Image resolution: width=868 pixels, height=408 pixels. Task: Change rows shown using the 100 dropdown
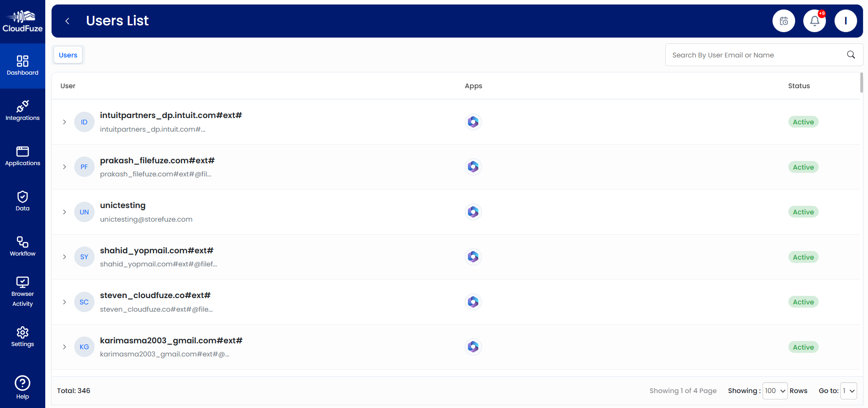tap(774, 390)
